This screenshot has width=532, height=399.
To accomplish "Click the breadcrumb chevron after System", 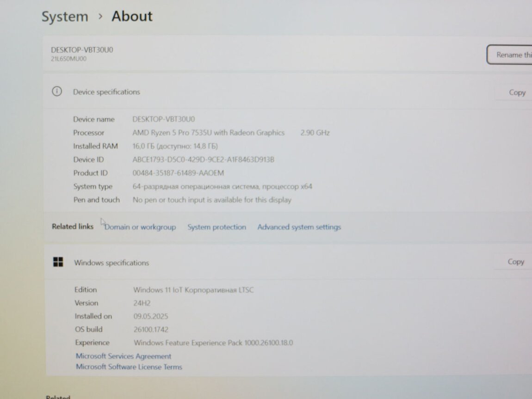I will (100, 17).
